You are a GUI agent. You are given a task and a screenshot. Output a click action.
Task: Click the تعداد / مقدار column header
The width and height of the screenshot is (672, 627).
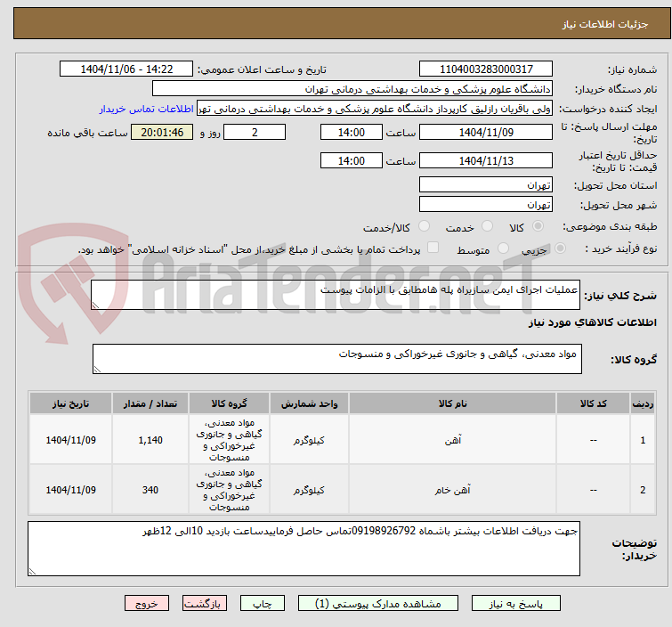pos(150,403)
